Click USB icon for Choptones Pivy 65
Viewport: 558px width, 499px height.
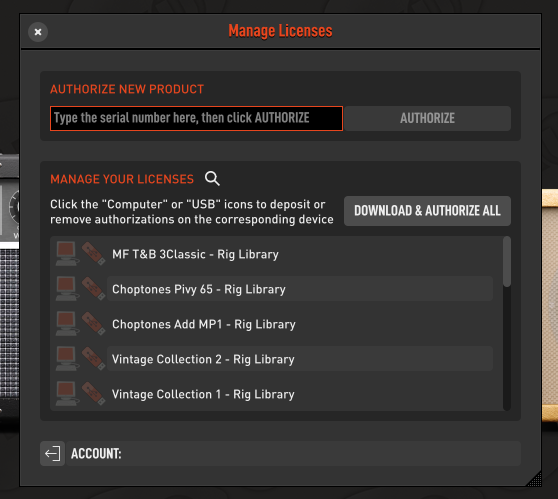click(93, 289)
